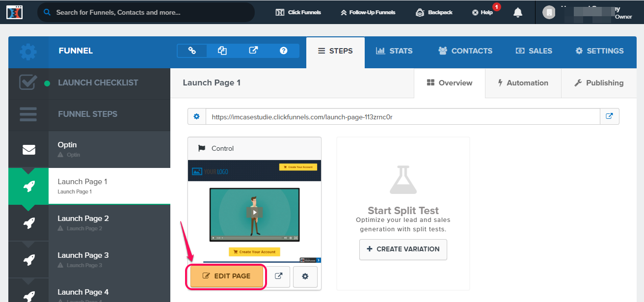The height and width of the screenshot is (302, 644).
Task: Open the Help menu
Action: pyautogui.click(x=483, y=12)
